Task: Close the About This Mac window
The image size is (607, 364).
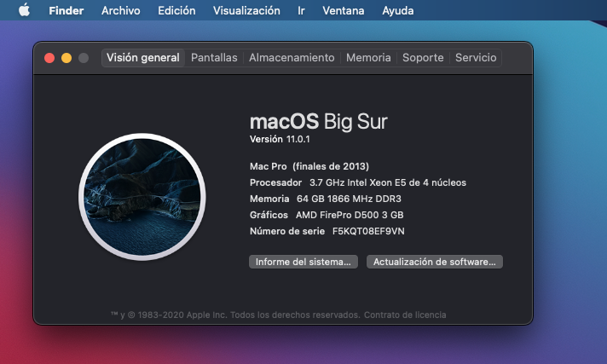Action: click(49, 58)
